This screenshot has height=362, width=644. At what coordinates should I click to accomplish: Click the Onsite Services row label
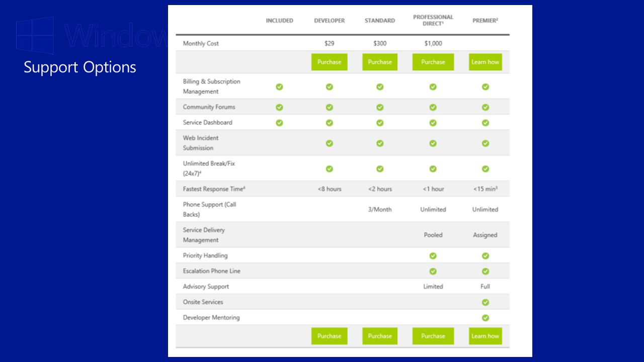[x=203, y=302]
